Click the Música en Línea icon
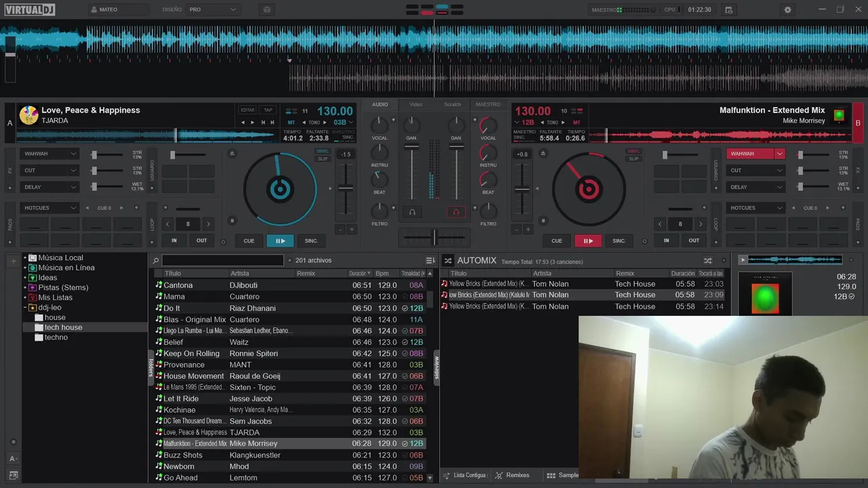868x488 pixels. click(33, 268)
